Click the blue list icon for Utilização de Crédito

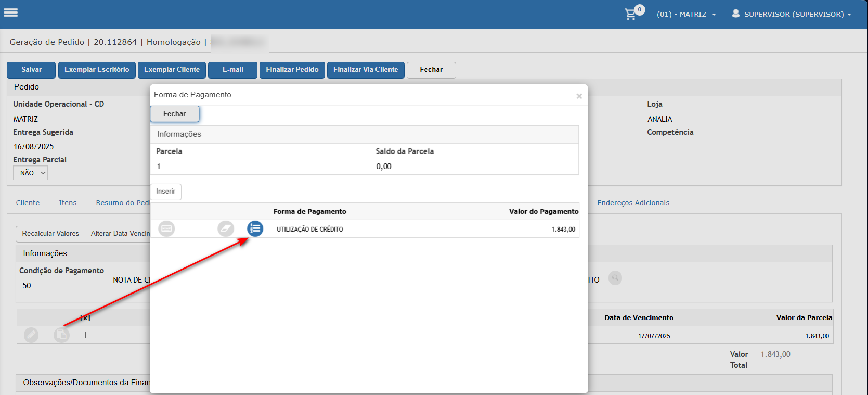pyautogui.click(x=255, y=228)
